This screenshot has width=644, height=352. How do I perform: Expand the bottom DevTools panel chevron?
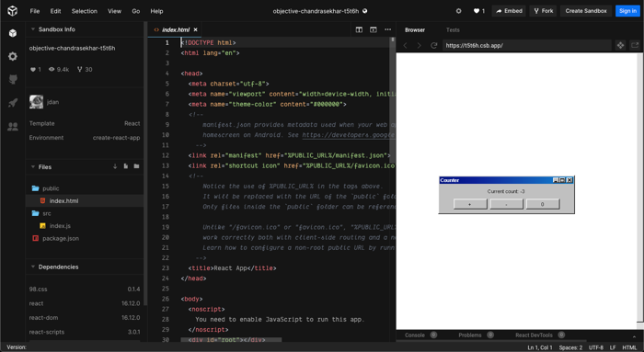tap(635, 335)
